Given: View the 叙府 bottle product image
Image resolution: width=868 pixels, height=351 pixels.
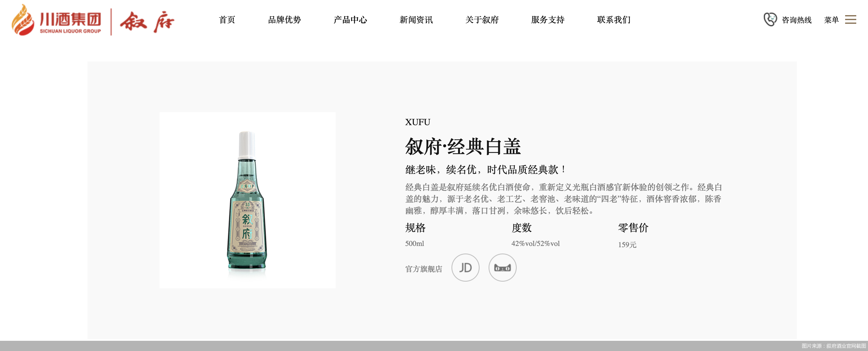Looking at the screenshot, I should [x=247, y=200].
